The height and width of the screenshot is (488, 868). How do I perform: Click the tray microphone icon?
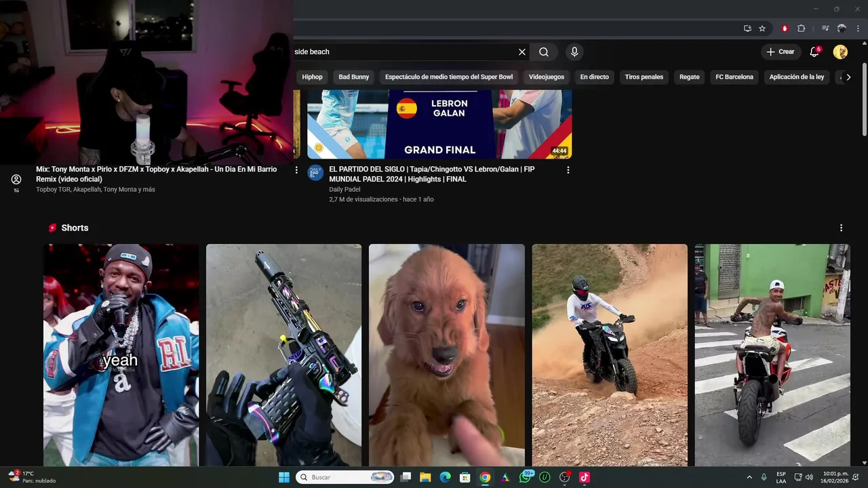point(764,477)
